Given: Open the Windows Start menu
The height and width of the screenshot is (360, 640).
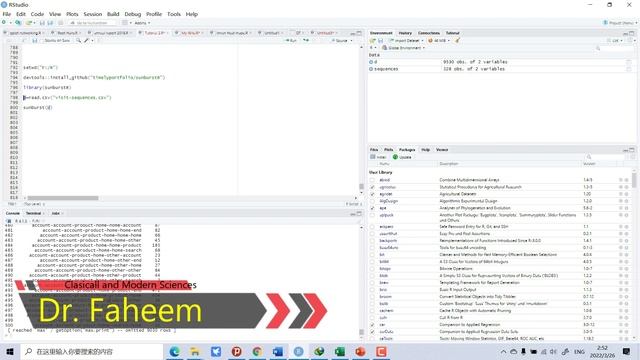Looking at the screenshot, I should 10,351.
